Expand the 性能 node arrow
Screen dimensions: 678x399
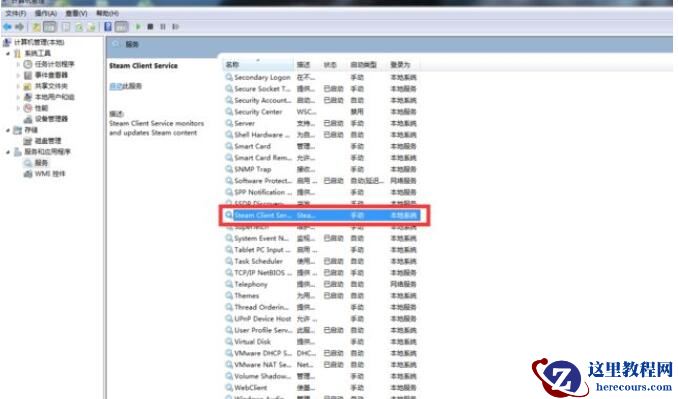pos(18,108)
